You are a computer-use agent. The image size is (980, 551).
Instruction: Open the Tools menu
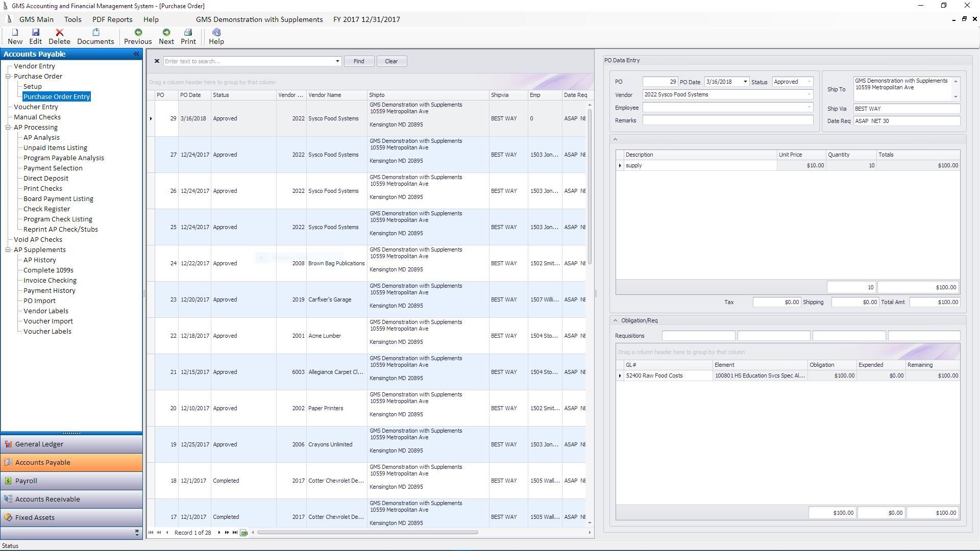72,19
